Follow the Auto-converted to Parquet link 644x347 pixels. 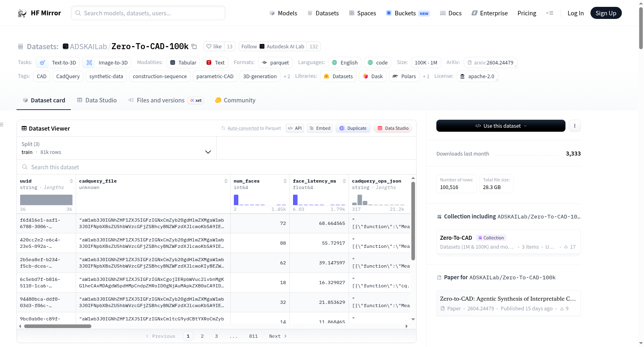243,128
